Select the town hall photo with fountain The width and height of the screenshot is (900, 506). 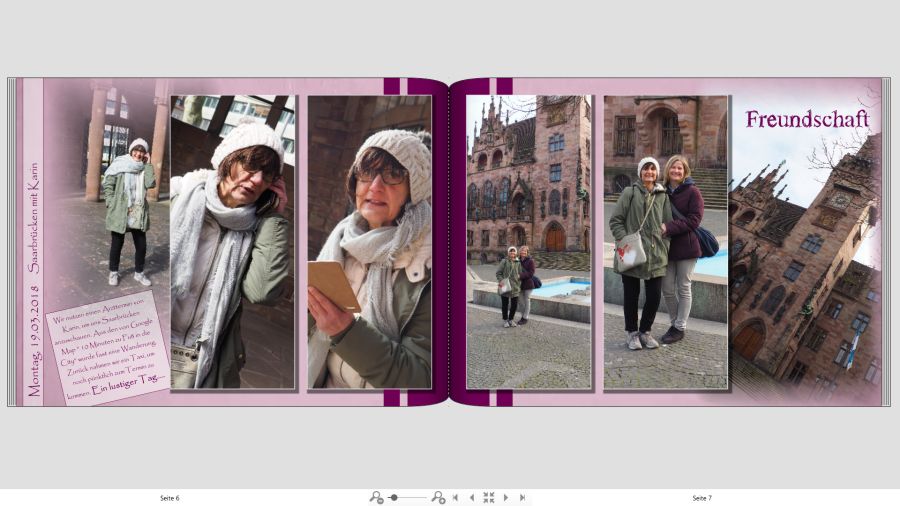click(528, 242)
